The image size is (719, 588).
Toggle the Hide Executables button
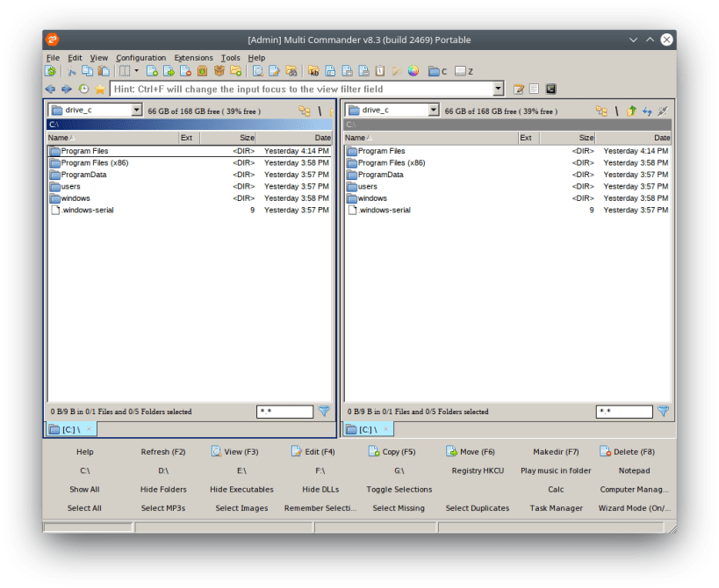[241, 490]
